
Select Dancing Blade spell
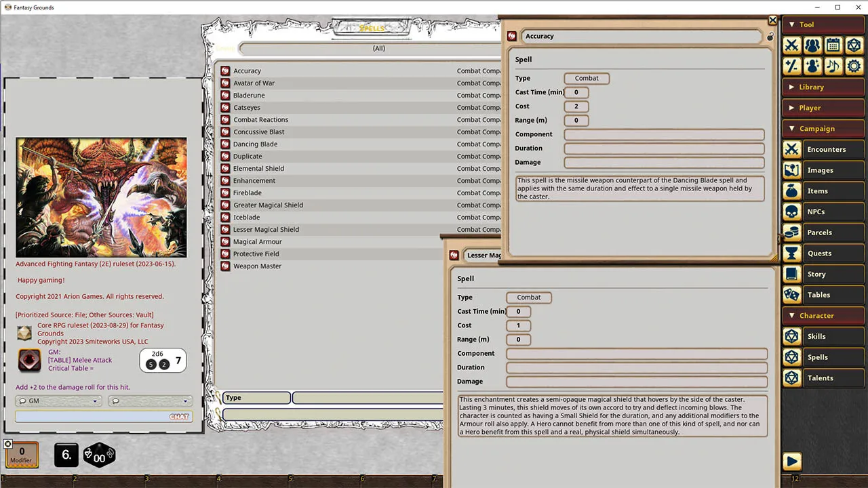[x=256, y=144]
